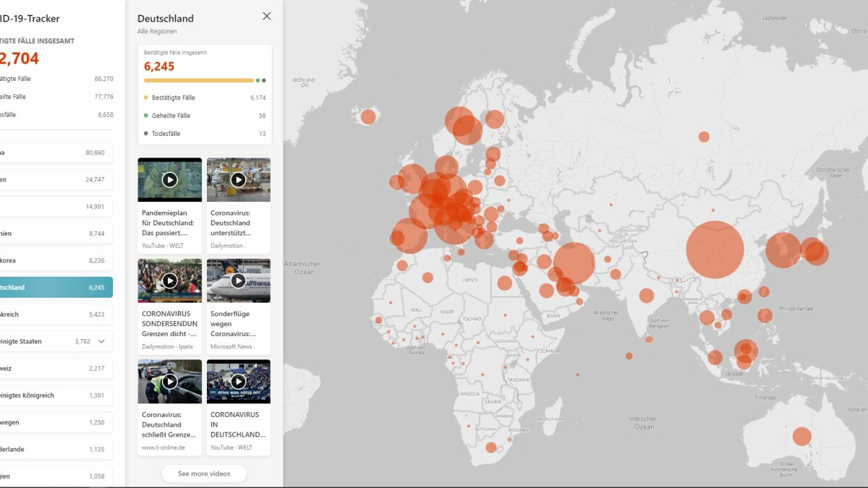Play the Lufthansa Sonderflüge video

tap(238, 281)
